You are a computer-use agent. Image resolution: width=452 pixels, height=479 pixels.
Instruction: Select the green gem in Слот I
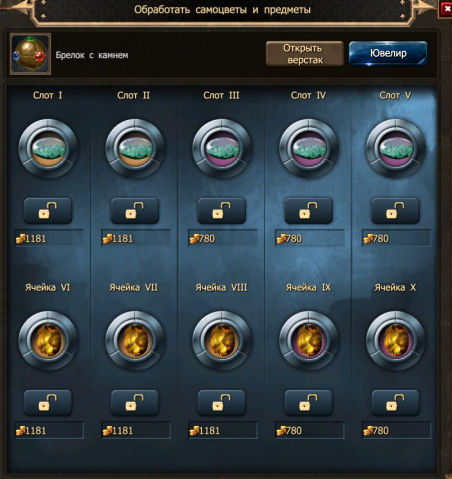(48, 149)
